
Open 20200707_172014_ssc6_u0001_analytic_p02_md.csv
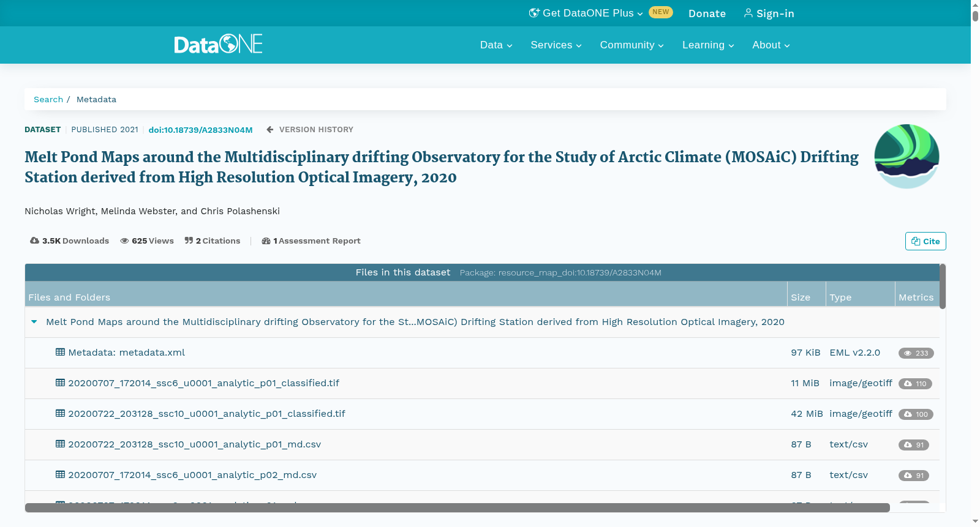pos(192,475)
